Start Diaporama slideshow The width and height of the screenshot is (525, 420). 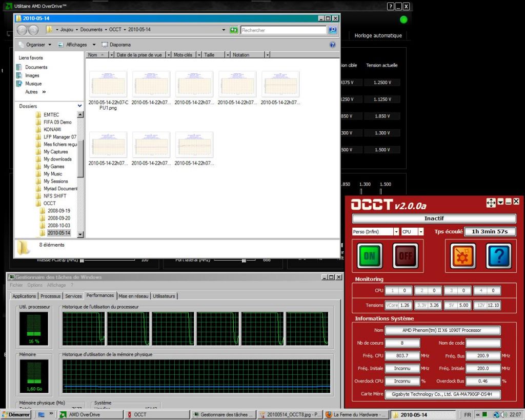(x=116, y=45)
